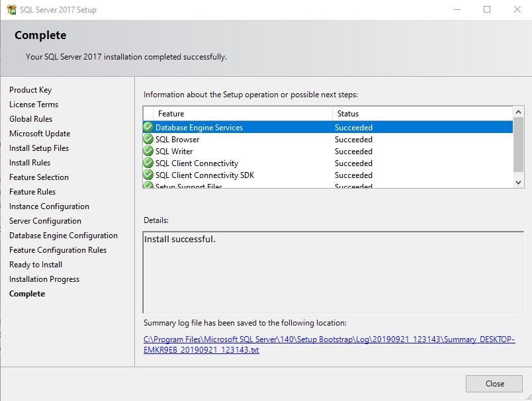
Task: Click green check icon beside SQL Browser
Action: click(x=148, y=140)
